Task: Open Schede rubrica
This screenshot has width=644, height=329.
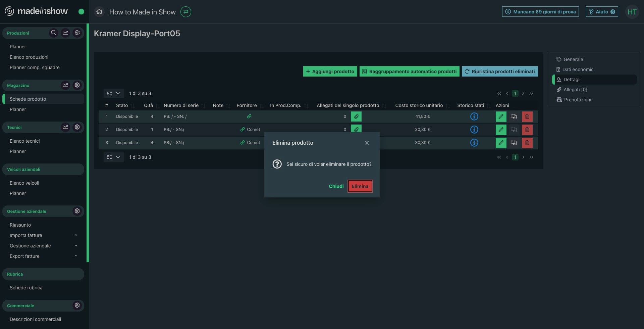Action: click(x=26, y=288)
